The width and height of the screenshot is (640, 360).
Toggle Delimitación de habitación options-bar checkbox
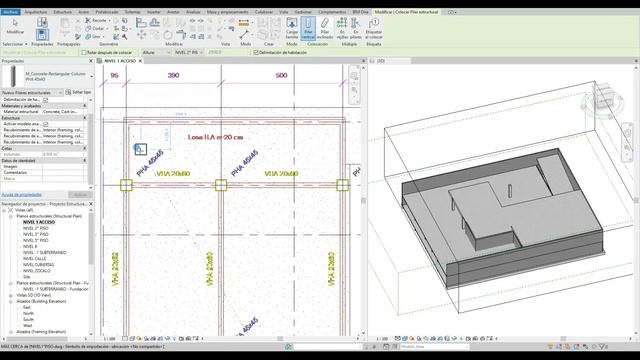[x=256, y=52]
